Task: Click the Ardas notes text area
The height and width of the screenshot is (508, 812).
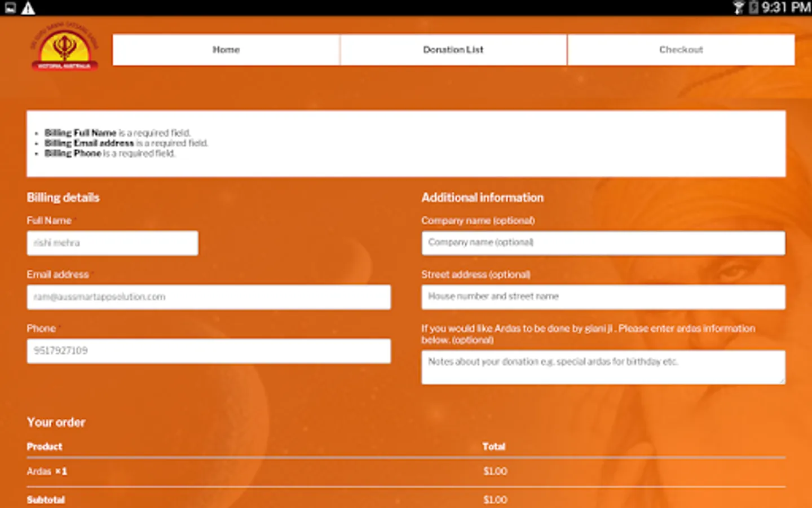Action: click(x=603, y=367)
